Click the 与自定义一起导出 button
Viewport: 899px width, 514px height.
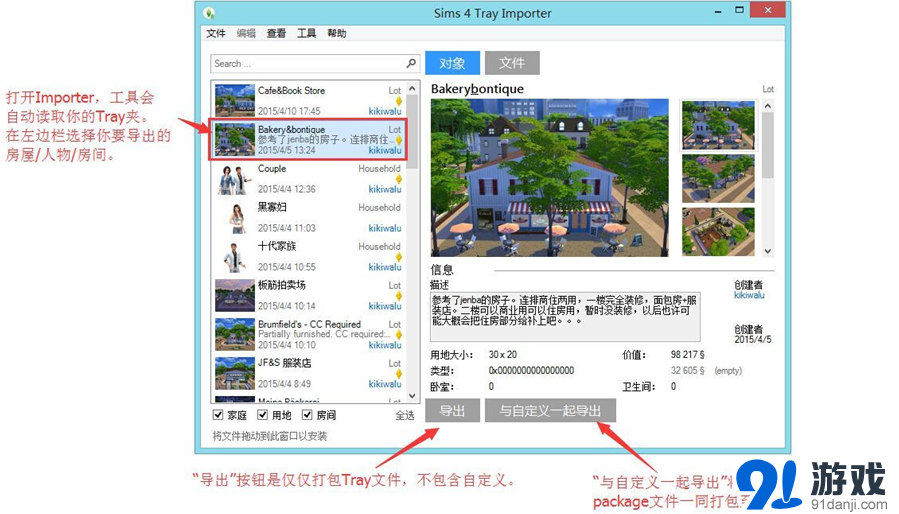pyautogui.click(x=550, y=410)
